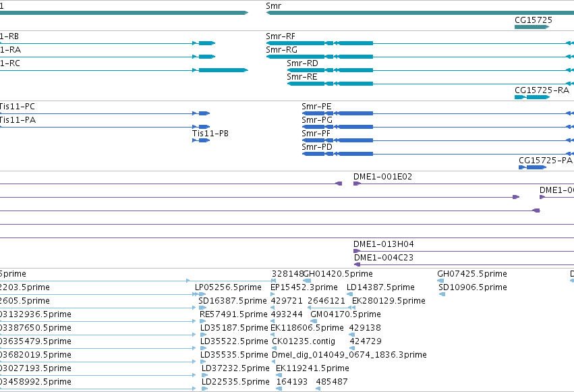The height and width of the screenshot is (392, 574).
Task: Click the SD10906.5prime EST label
Action: click(x=473, y=287)
